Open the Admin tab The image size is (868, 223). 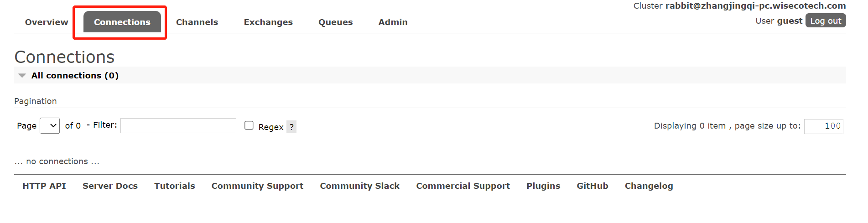[393, 22]
